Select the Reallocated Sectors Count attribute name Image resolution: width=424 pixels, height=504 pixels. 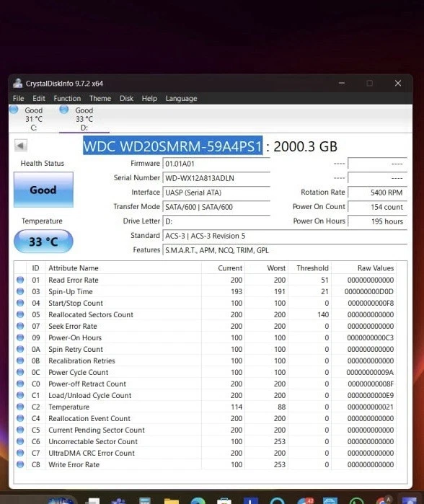point(91,314)
